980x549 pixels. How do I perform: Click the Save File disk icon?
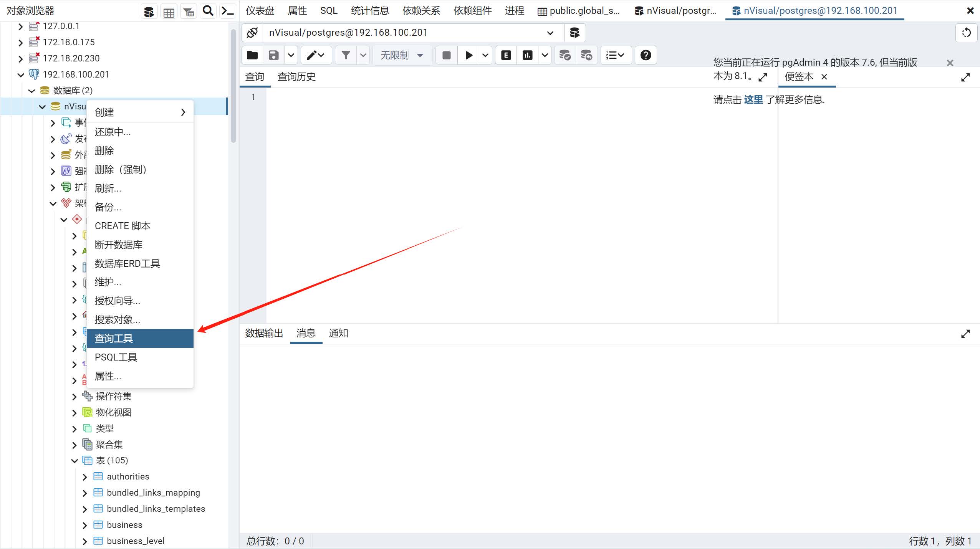point(273,55)
